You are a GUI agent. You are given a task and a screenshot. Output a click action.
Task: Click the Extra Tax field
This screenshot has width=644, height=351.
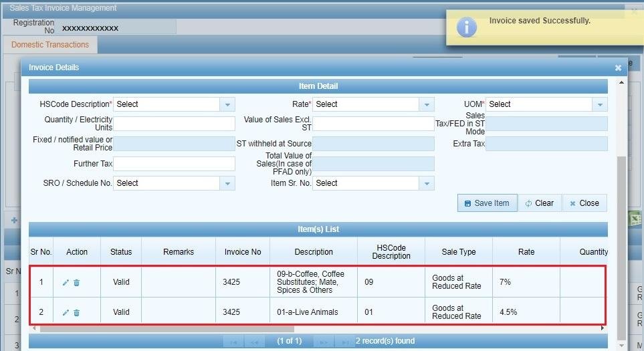546,144
